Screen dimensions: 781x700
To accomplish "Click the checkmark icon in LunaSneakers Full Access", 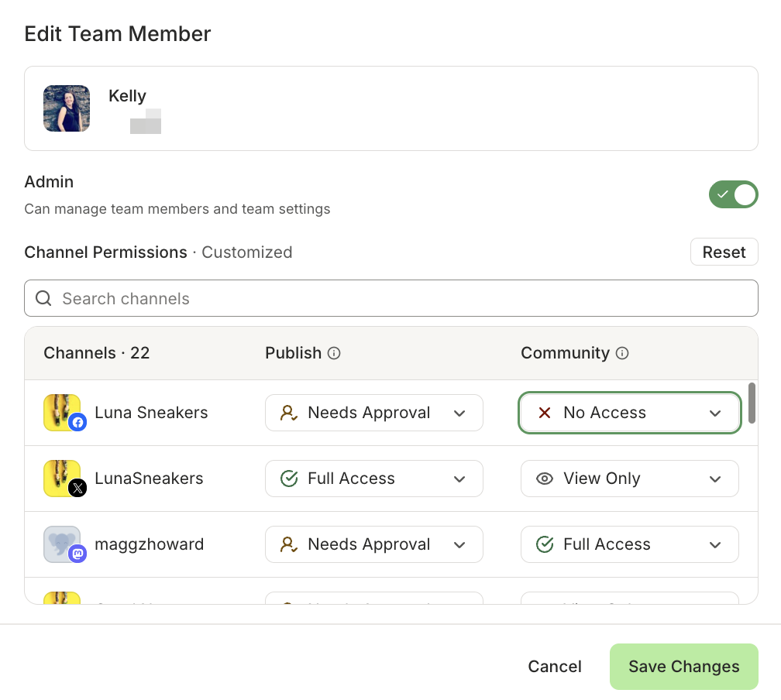I will [x=289, y=479].
